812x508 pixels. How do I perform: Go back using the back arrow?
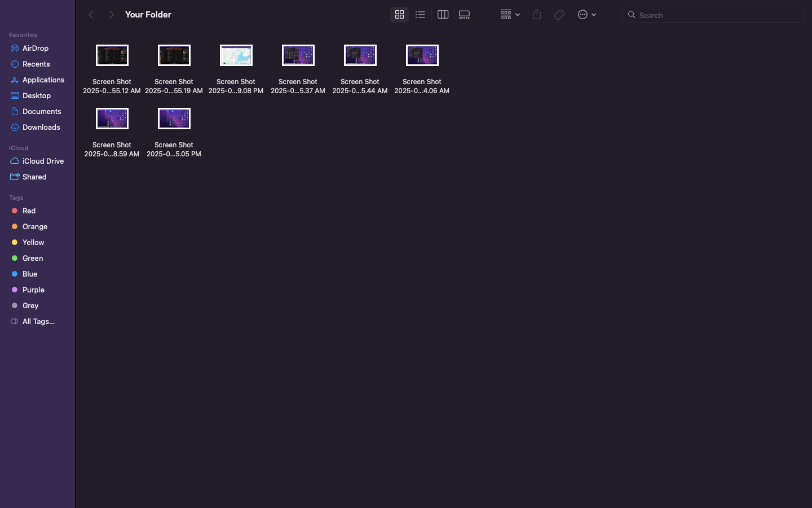pyautogui.click(x=91, y=15)
